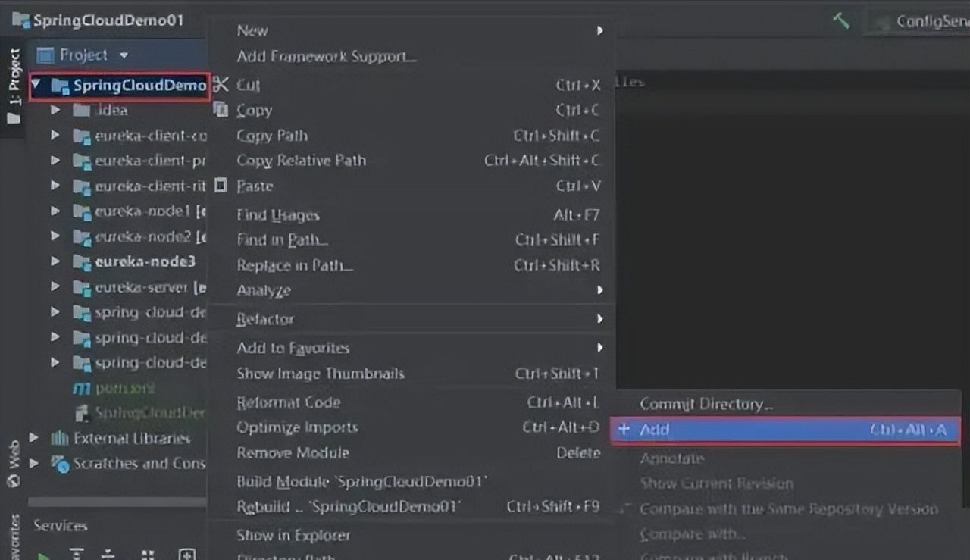Click the External Libraries icon
970x560 pixels.
click(59, 438)
